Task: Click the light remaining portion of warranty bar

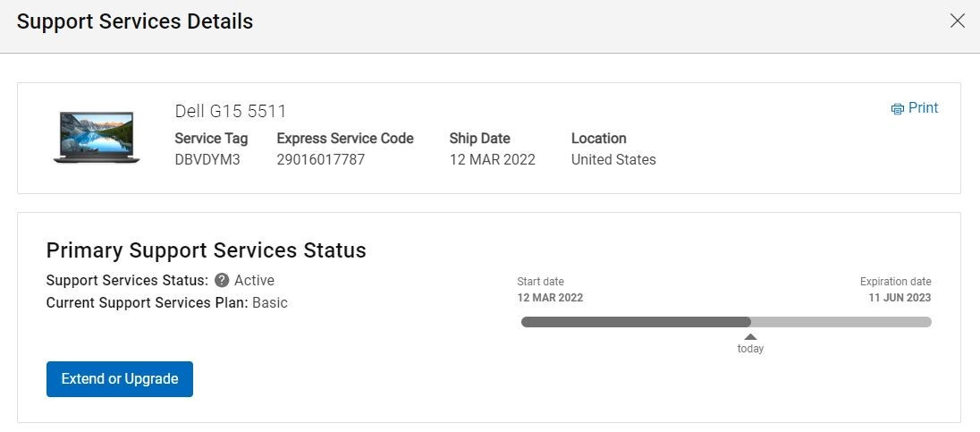Action: click(841, 322)
